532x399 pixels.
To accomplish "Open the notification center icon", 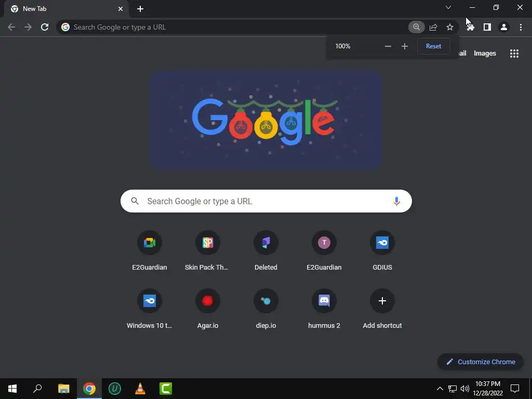I will [515, 389].
